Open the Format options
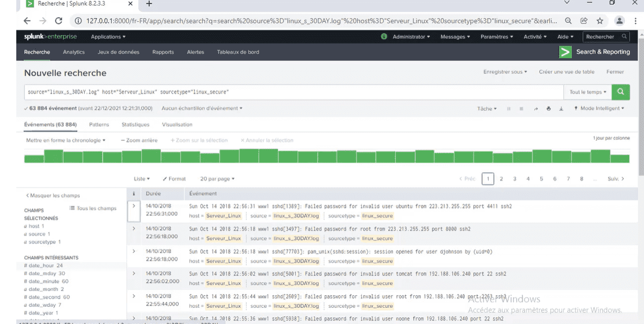 (x=174, y=179)
